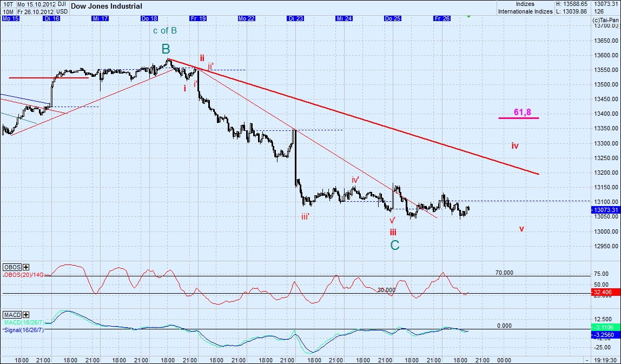Open the OBOS panel label button
The image size is (621, 364).
point(12,267)
